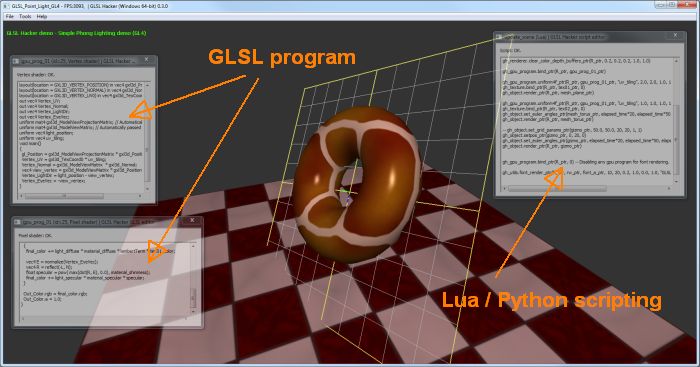Click 'float specular = pow' line in pixel shader
The width and height of the screenshot is (700, 367).
click(88, 272)
